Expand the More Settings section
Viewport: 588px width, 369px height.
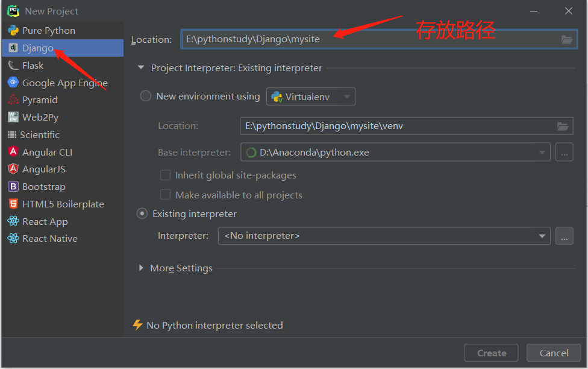[x=142, y=268]
